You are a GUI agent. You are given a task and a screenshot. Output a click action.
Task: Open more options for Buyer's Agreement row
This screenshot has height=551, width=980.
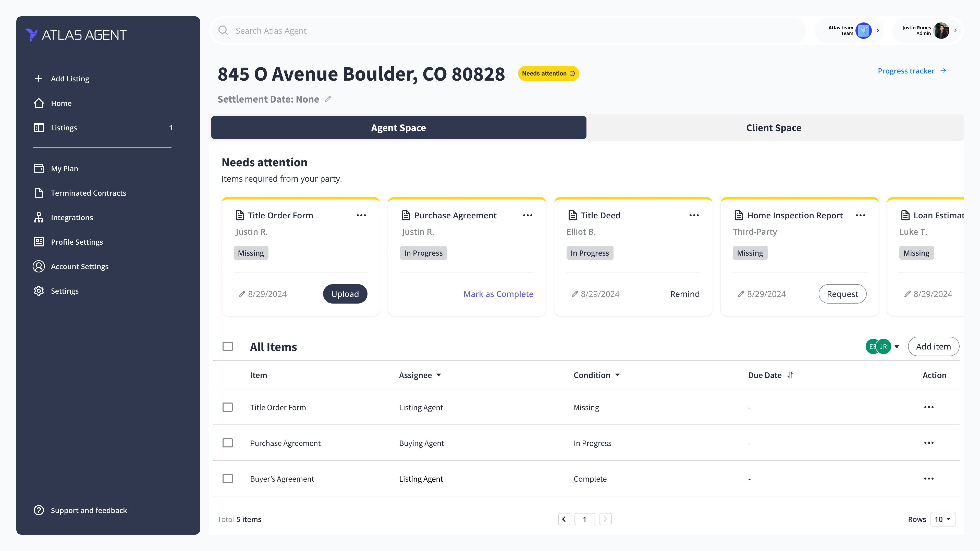pos(929,479)
